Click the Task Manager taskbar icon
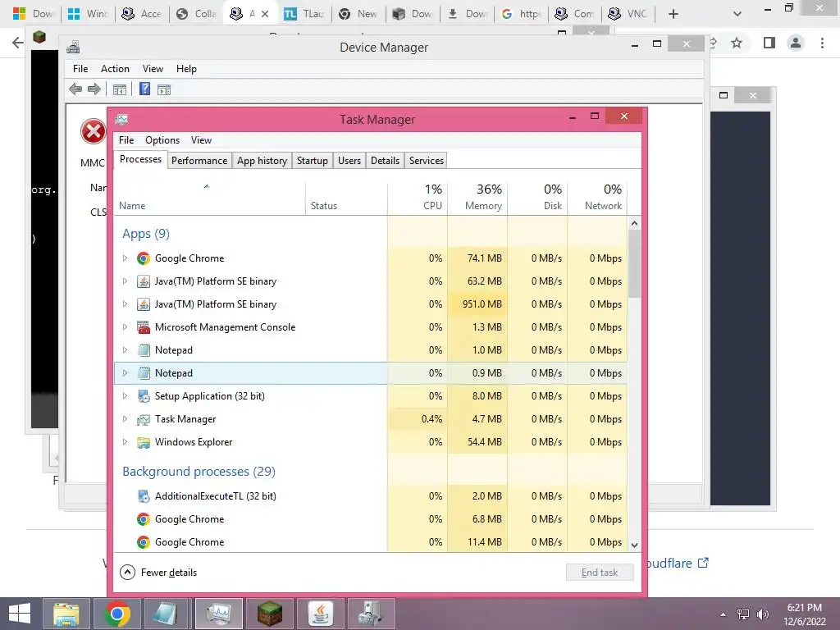Screen dimensions: 840x630 [x=218, y=614]
